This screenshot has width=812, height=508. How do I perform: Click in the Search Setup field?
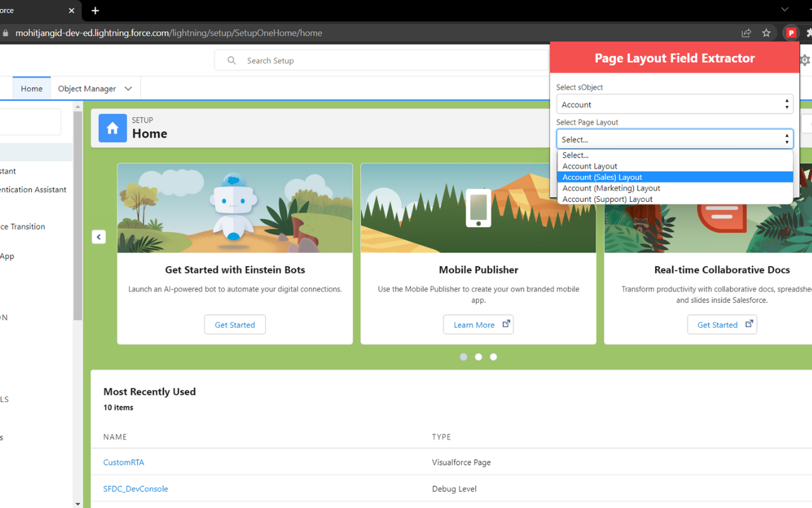pos(381,60)
